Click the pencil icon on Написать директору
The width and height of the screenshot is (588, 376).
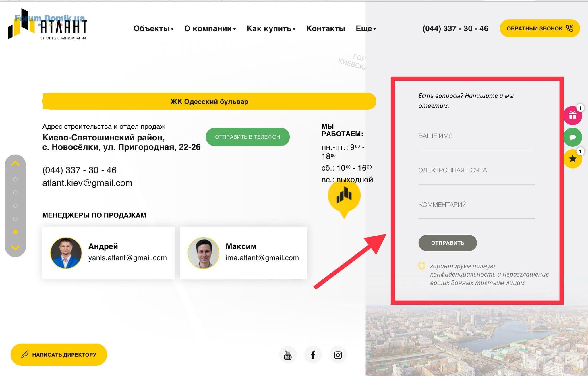point(25,354)
